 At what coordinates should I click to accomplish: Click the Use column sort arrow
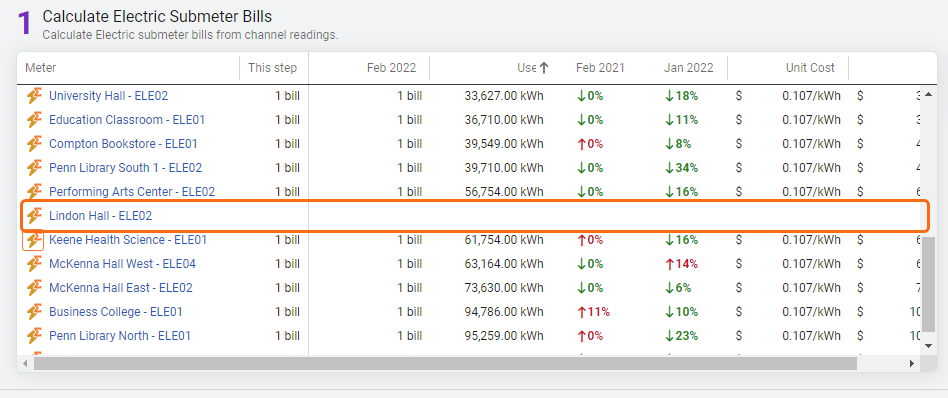(544, 68)
